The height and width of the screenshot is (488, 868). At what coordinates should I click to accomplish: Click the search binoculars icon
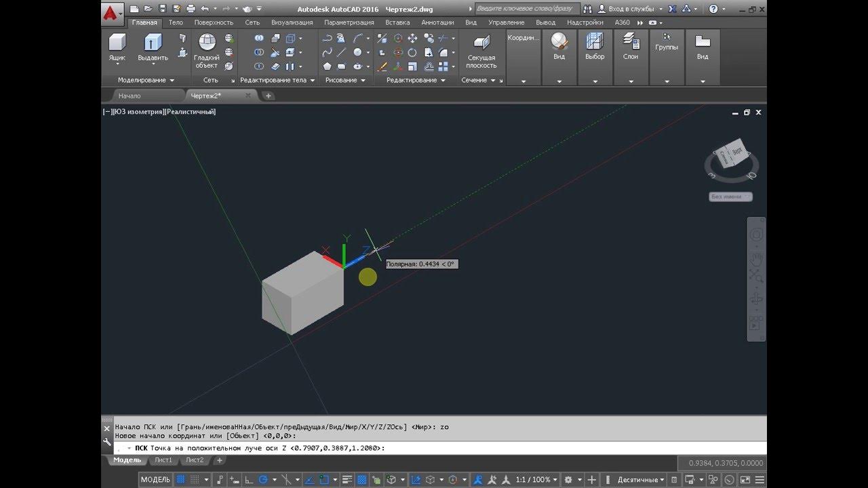[x=587, y=9]
